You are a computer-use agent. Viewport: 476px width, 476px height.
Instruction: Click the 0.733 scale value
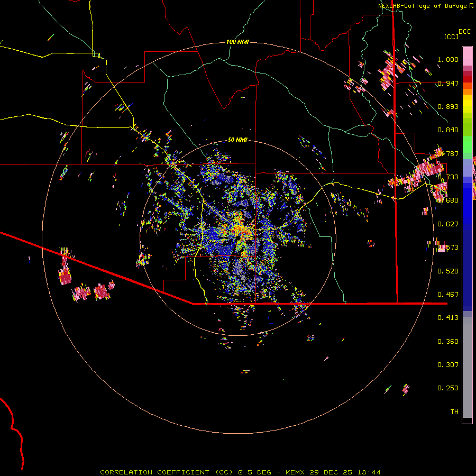[448, 177]
